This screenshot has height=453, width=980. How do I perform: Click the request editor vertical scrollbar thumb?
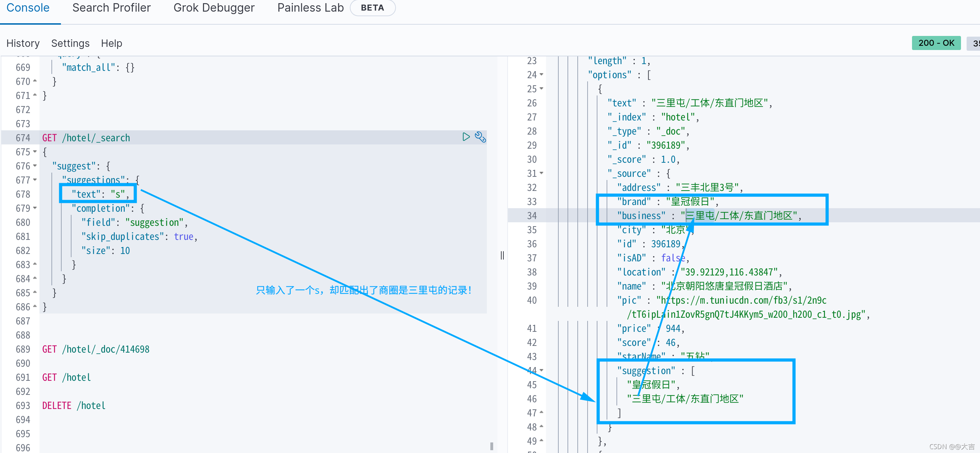tap(491, 446)
